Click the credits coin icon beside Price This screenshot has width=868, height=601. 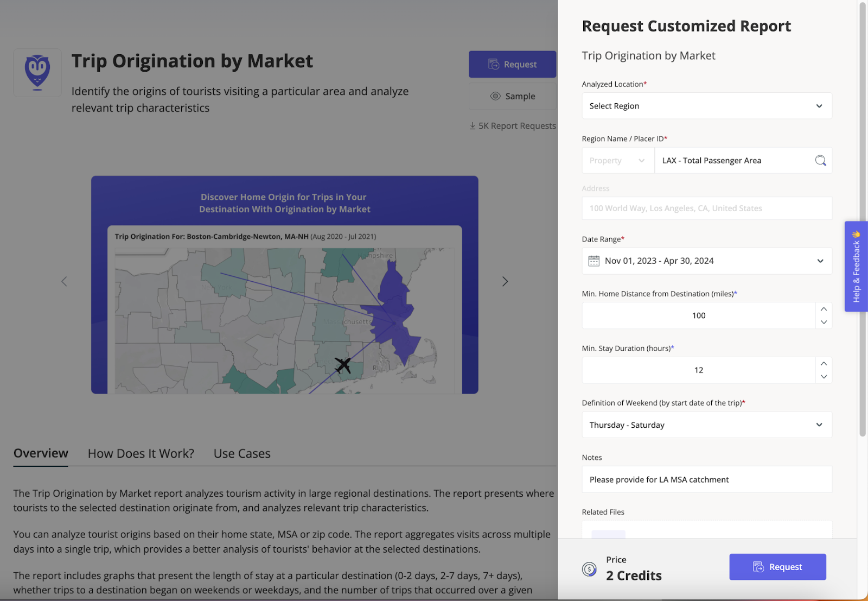(x=589, y=569)
